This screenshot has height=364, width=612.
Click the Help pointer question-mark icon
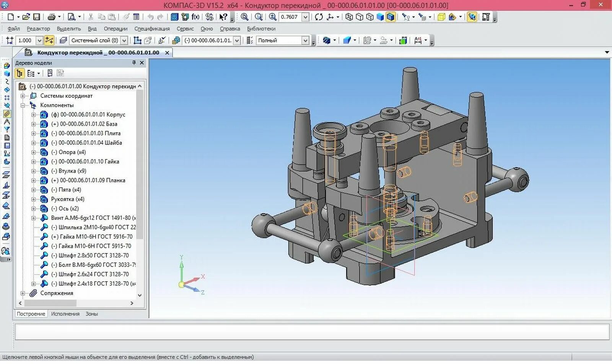(223, 17)
